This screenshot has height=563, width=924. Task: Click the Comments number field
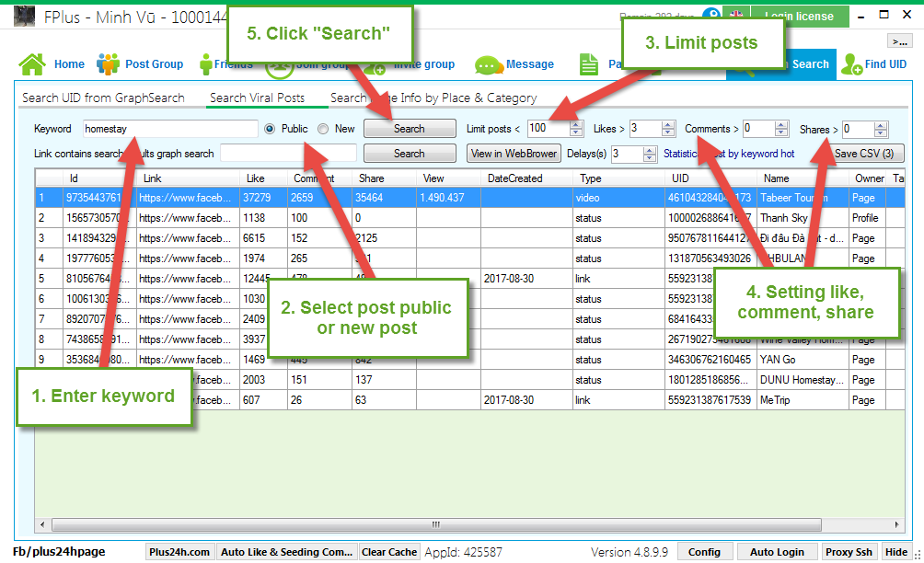[759, 129]
